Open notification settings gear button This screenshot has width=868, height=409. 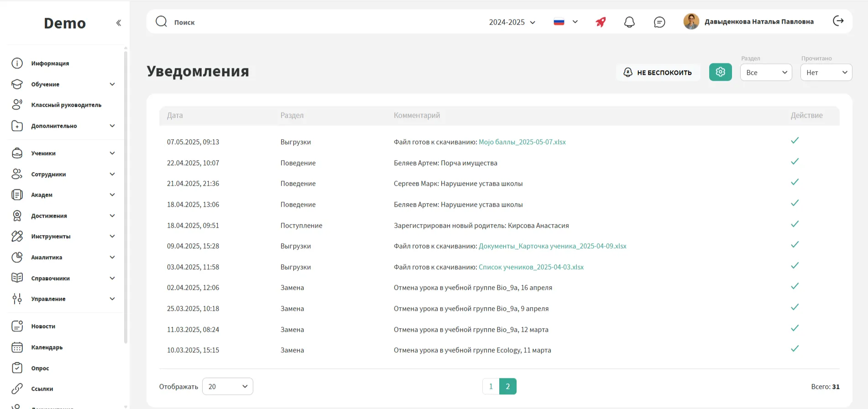coord(720,72)
